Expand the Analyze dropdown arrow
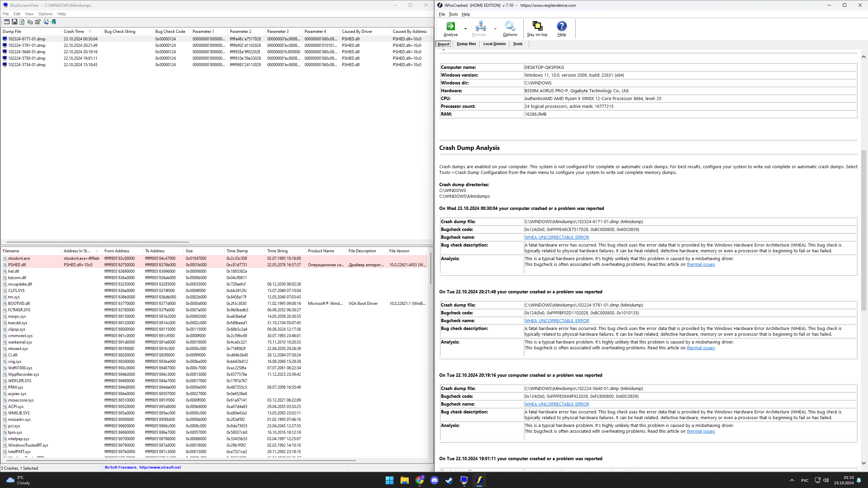868x488 pixels. (465, 29)
